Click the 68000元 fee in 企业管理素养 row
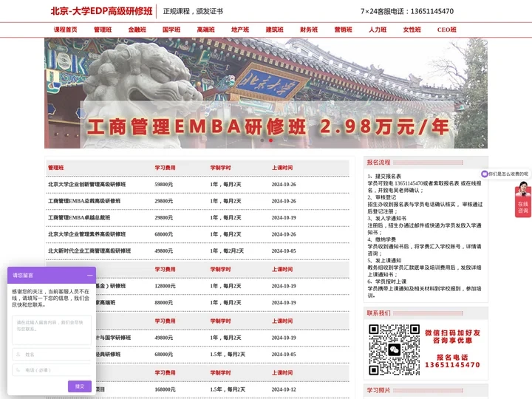Screen dimensions: 532x399 click(x=163, y=234)
